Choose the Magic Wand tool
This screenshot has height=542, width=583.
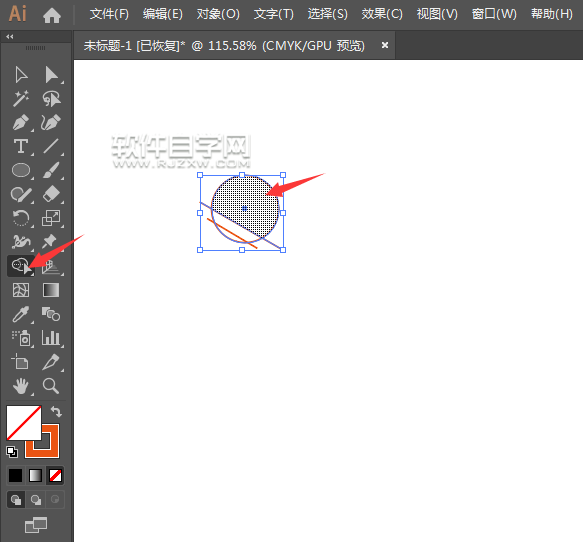tap(20, 99)
